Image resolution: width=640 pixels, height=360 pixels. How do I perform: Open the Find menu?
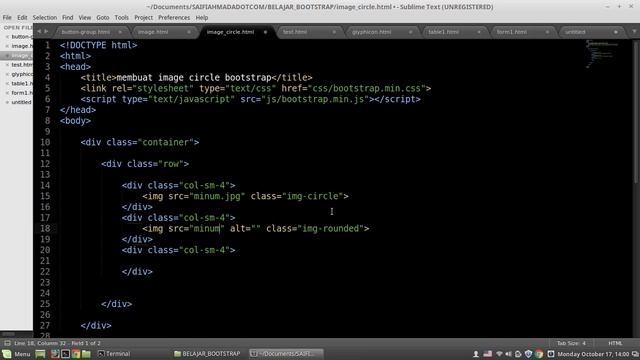tap(67, 18)
